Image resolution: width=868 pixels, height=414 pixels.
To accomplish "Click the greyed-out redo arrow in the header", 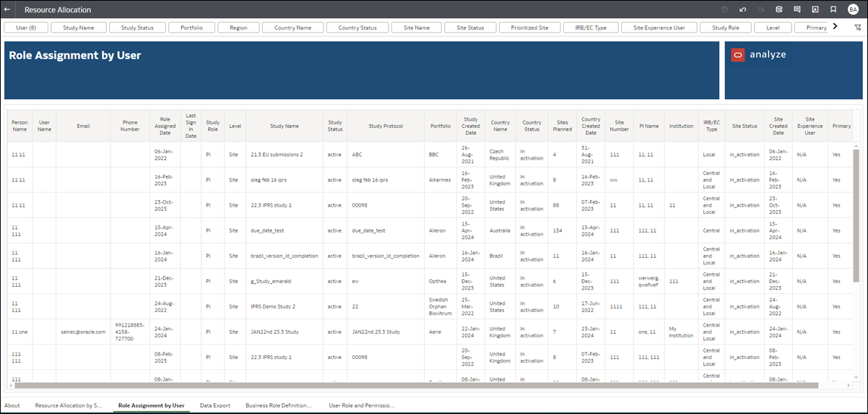I will [x=761, y=10].
